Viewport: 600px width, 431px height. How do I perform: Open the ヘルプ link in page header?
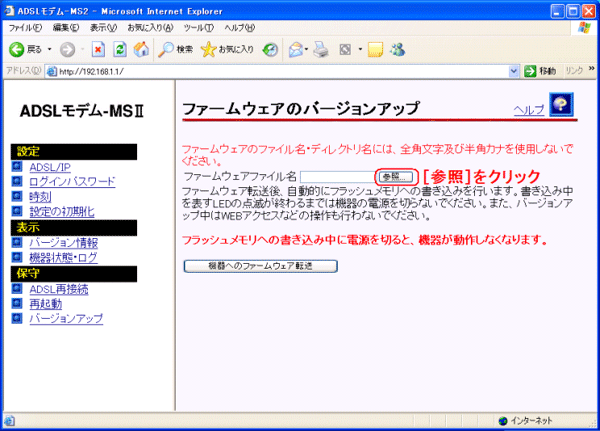pyautogui.click(x=528, y=108)
